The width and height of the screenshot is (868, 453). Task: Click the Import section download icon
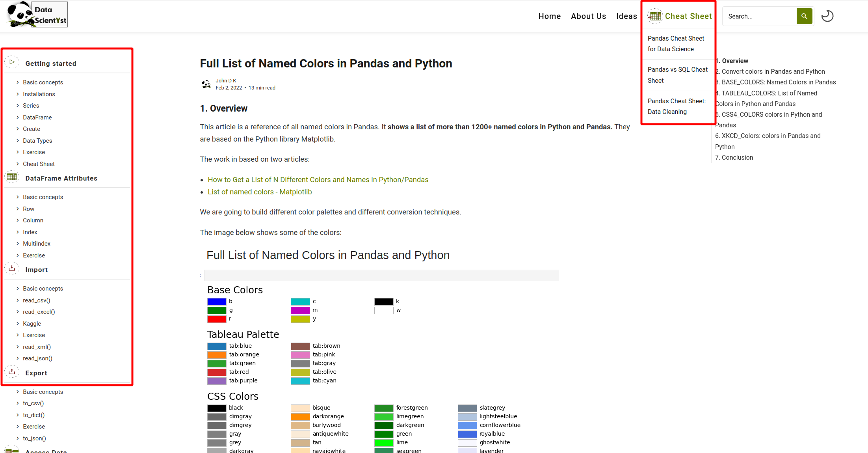click(x=12, y=268)
